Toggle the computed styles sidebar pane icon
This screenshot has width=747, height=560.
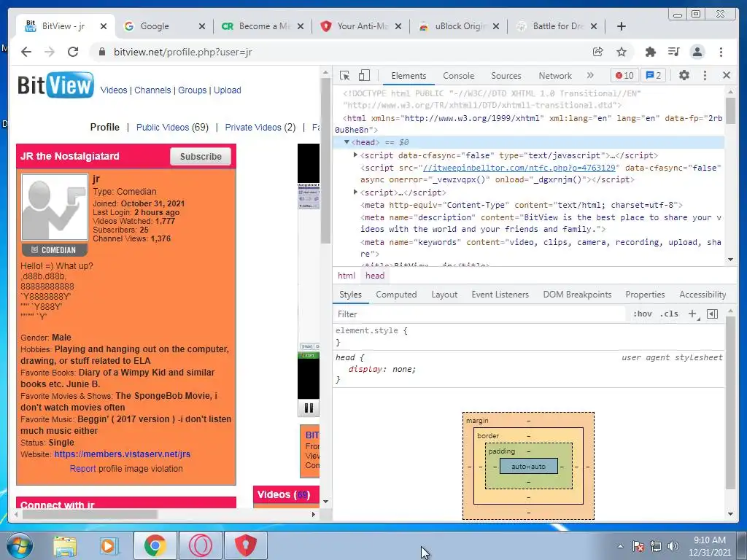pyautogui.click(x=712, y=314)
